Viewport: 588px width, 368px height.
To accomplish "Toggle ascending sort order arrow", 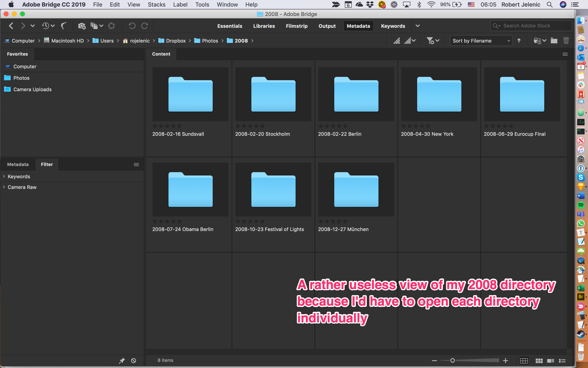I will (519, 41).
